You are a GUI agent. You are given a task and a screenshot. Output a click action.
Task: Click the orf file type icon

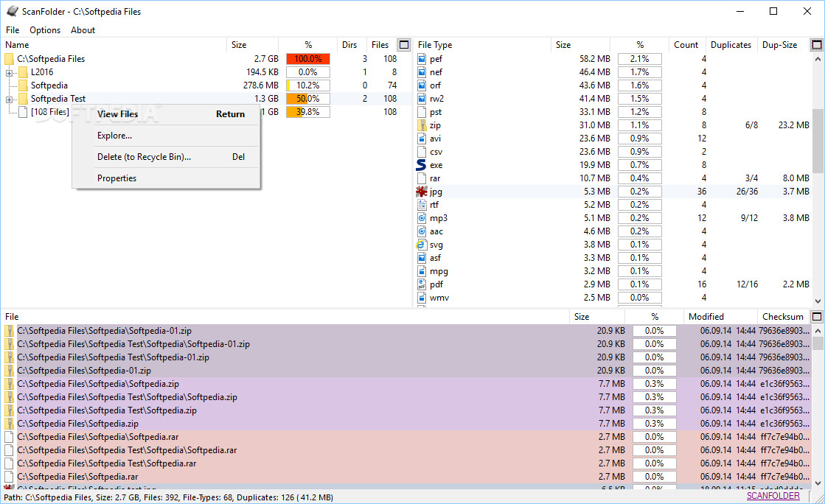[x=422, y=85]
